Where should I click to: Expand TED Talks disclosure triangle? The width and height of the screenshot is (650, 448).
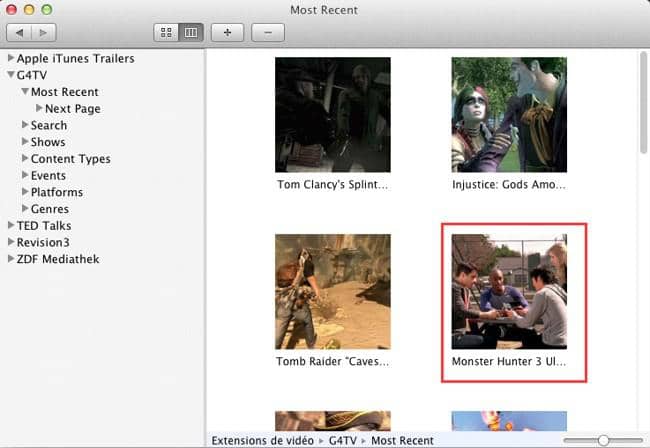(11, 225)
